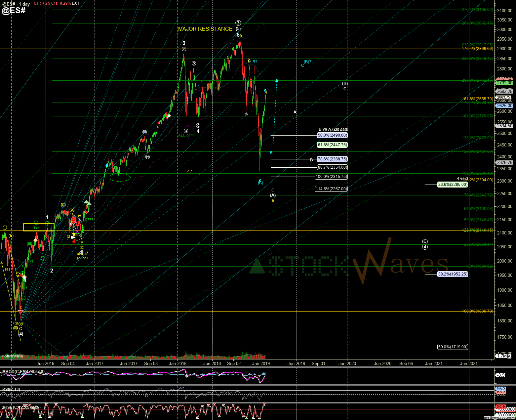Click the Jan-2021 date axis label
The width and height of the screenshot is (516, 420).
[434, 363]
